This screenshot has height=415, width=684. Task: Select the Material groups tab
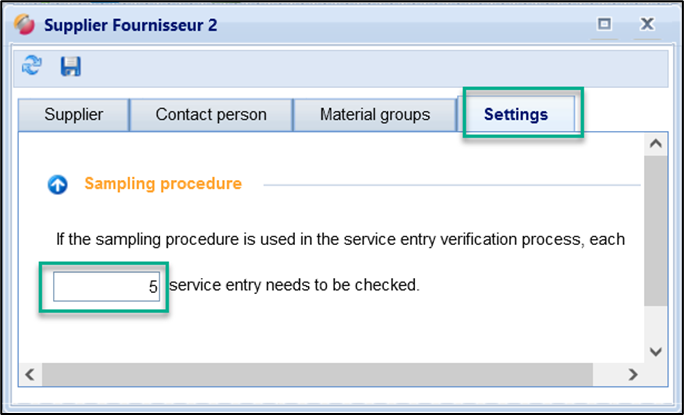(x=375, y=114)
